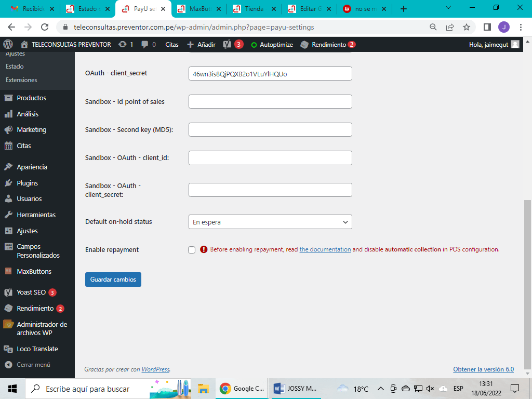Viewport: 532px width, 399px height.
Task: Click the Apariencia paintbrush icon
Action: click(x=8, y=167)
